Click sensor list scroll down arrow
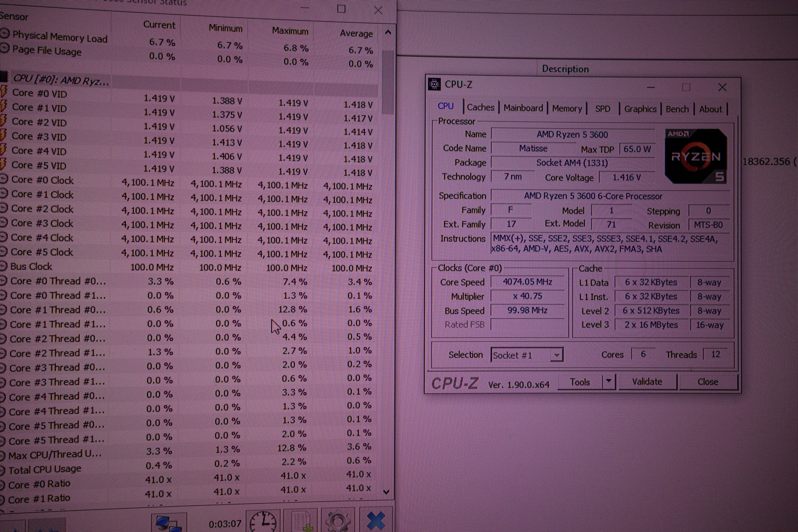The height and width of the screenshot is (532, 798). pos(386,492)
